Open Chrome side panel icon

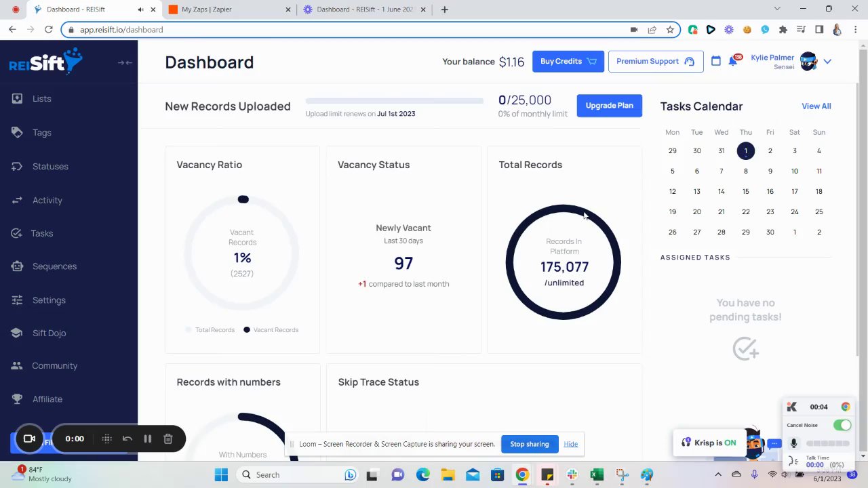coord(819,30)
